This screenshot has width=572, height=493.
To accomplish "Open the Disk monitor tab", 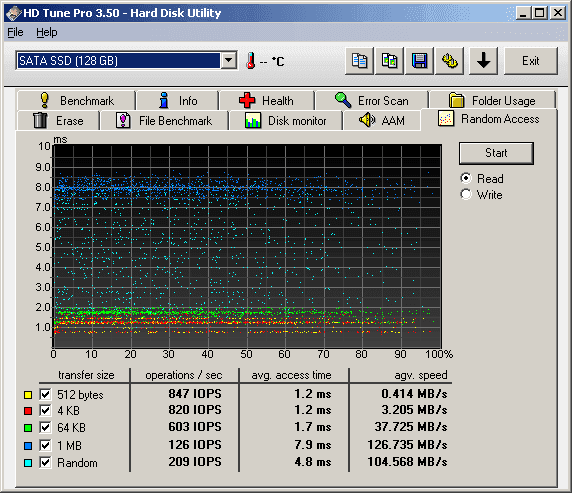I will click(x=286, y=120).
